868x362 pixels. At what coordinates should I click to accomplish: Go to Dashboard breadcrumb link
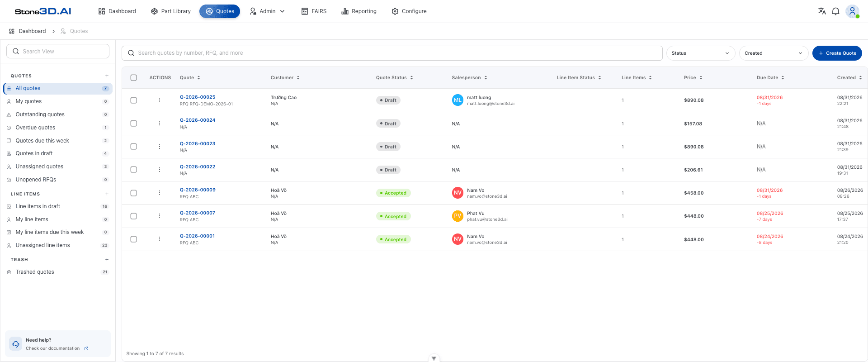(28, 31)
